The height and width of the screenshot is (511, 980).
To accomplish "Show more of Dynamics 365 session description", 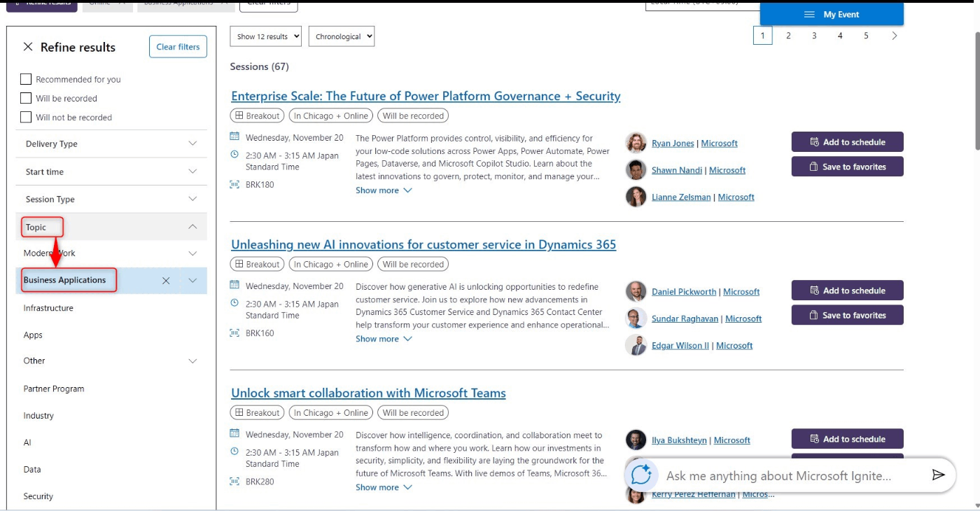I will [x=384, y=339].
